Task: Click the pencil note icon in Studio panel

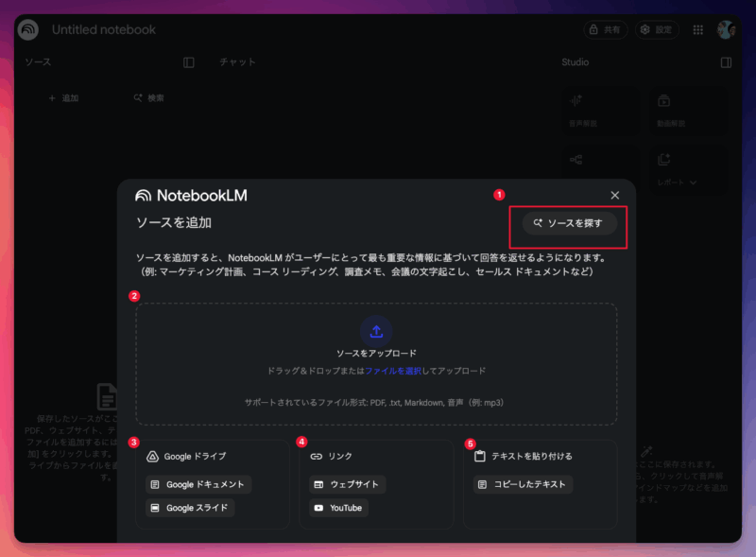Action: coord(646,451)
